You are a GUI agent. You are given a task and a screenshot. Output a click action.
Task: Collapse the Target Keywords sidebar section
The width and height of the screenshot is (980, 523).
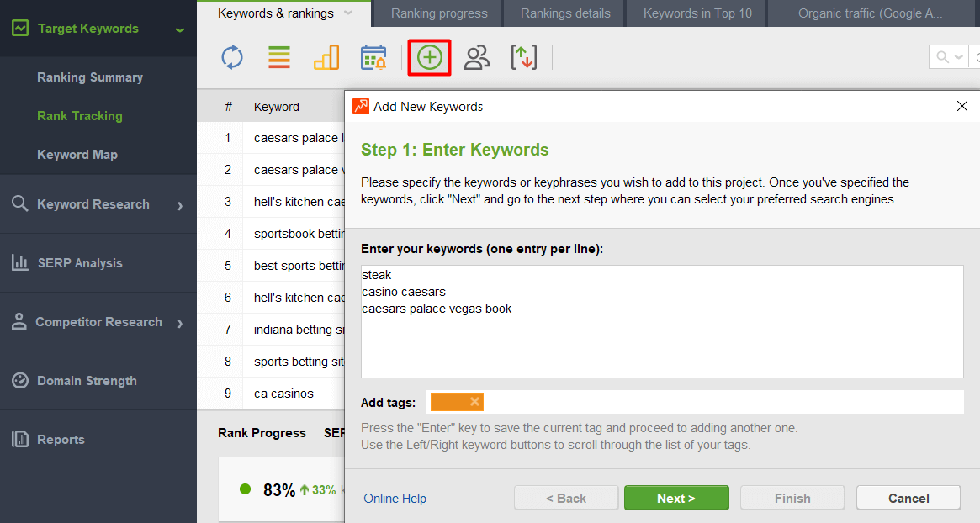pyautogui.click(x=180, y=29)
